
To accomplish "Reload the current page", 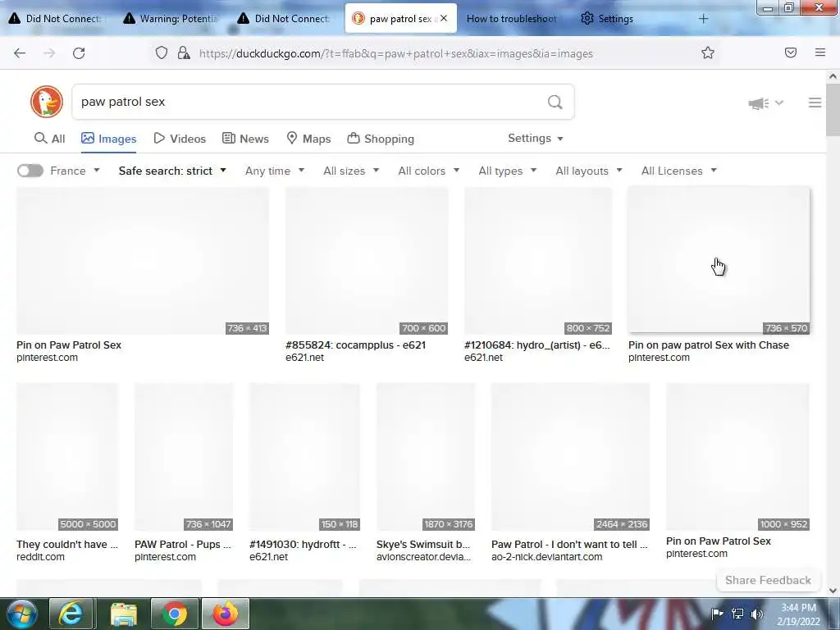I will pyautogui.click(x=79, y=53).
